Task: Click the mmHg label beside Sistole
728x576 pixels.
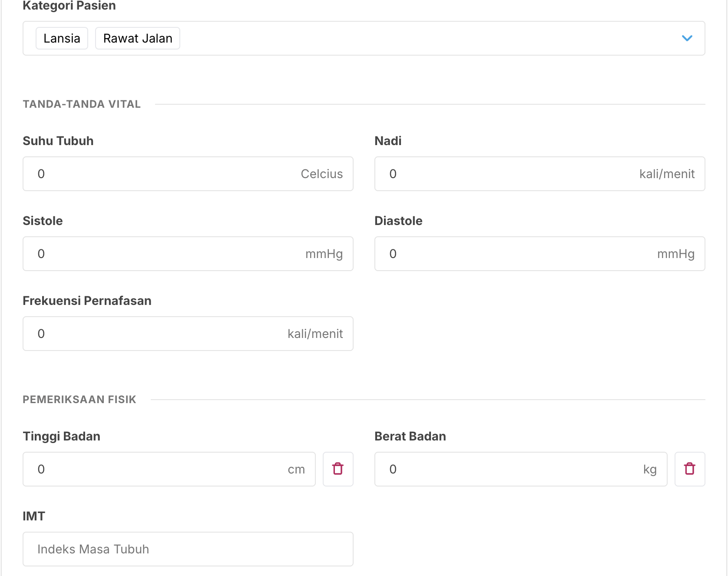Action: 324,254
